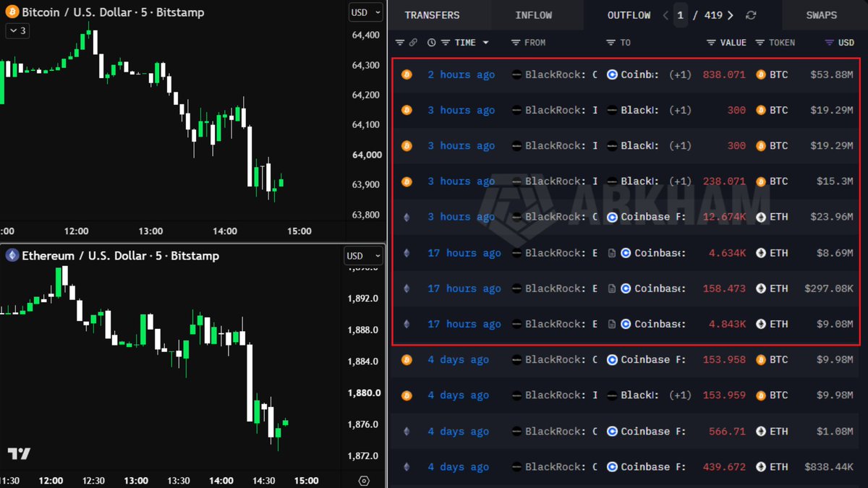Open the VALUE column filter icon
Viewport: 868px width, 488px height.
[x=712, y=43]
